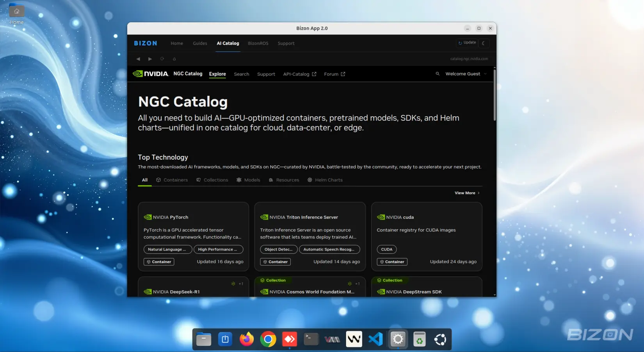The image size is (644, 352).
Task: Toggle dark mode with the moon icon
Action: [484, 43]
